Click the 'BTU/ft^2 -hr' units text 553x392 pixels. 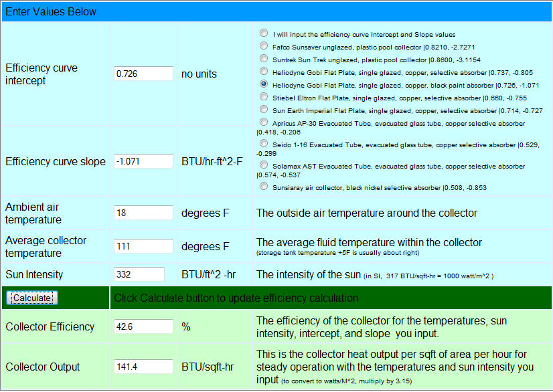[208, 274]
